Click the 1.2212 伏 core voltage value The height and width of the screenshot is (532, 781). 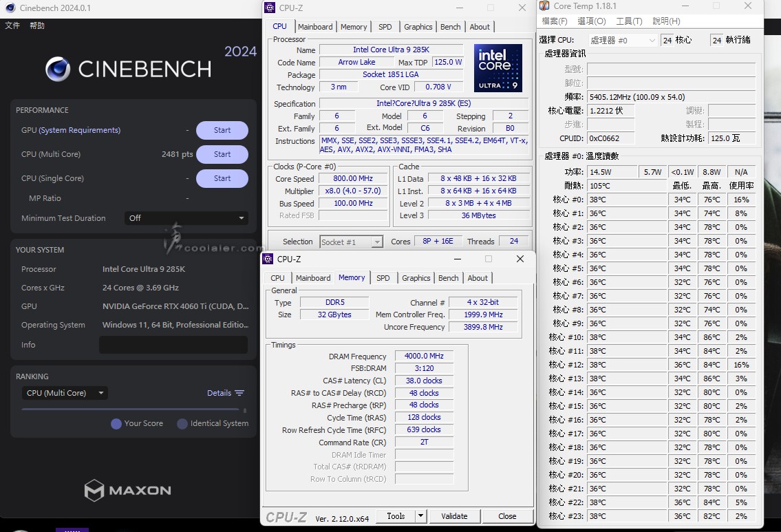610,111
